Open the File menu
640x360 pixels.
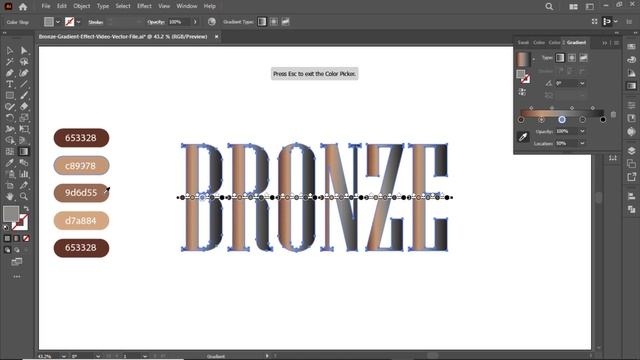pyautogui.click(x=46, y=6)
